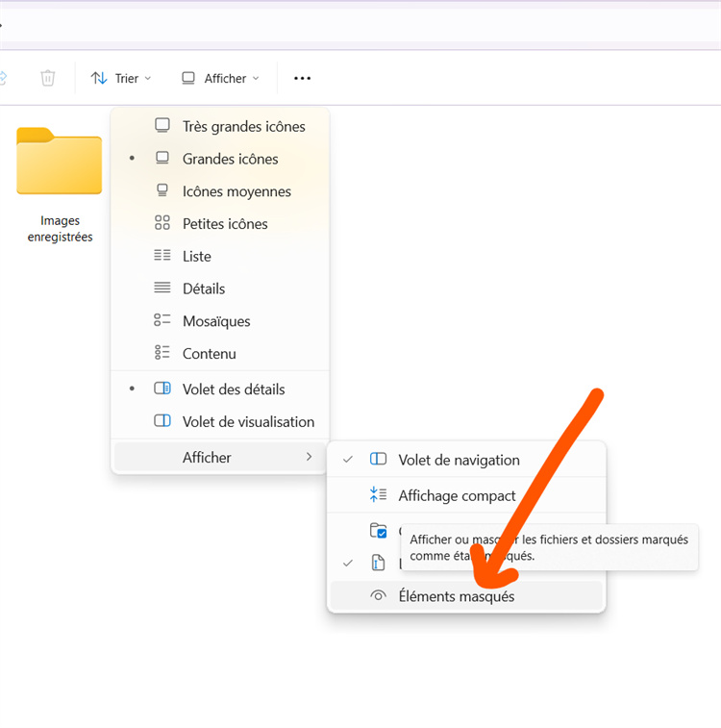The height and width of the screenshot is (728, 721).
Task: Switch to Liste view layout
Action: (x=196, y=257)
